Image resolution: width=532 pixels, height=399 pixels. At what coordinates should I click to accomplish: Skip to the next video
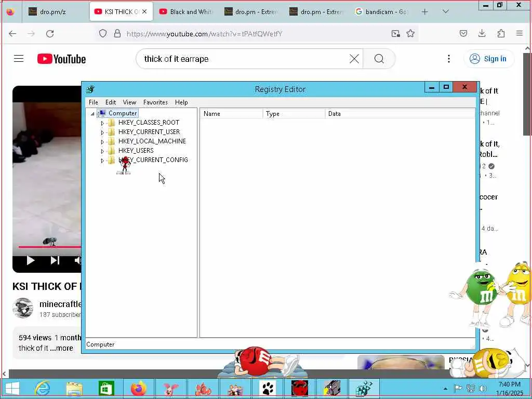55,261
